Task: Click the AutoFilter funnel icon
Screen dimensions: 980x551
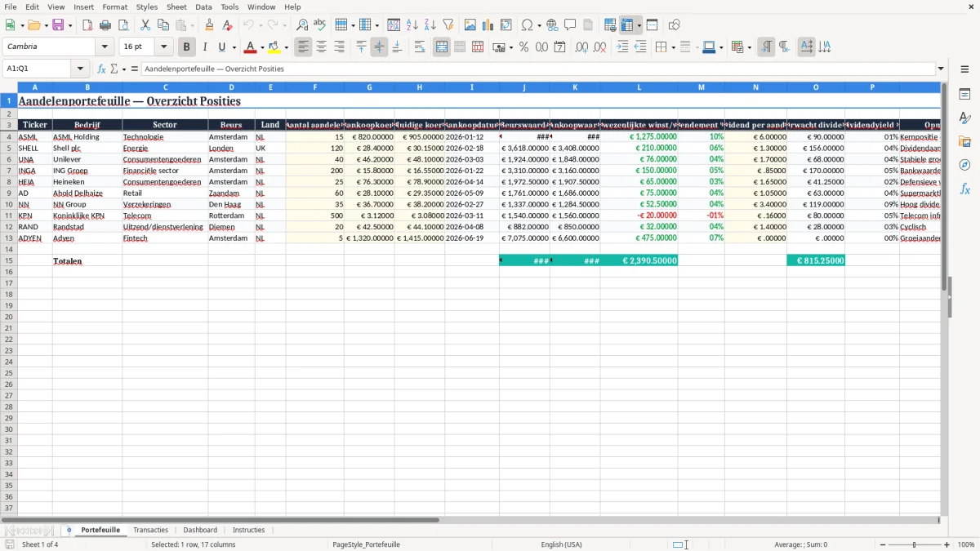Action: click(448, 25)
